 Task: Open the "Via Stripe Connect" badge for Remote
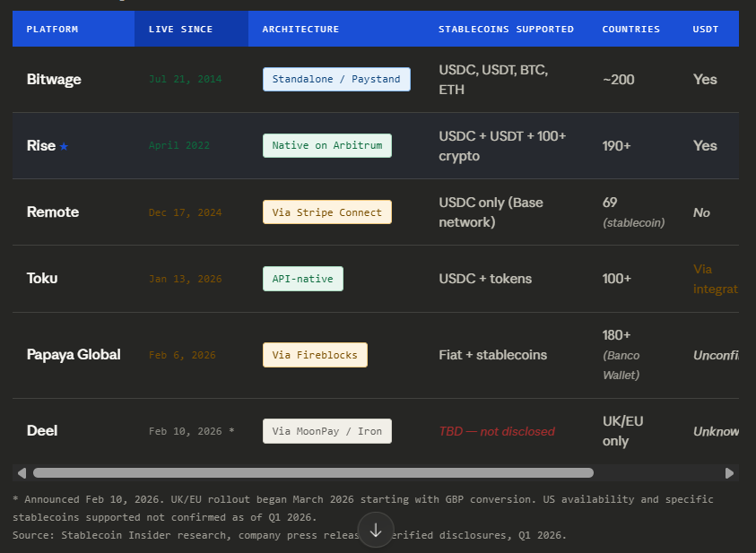tap(326, 212)
